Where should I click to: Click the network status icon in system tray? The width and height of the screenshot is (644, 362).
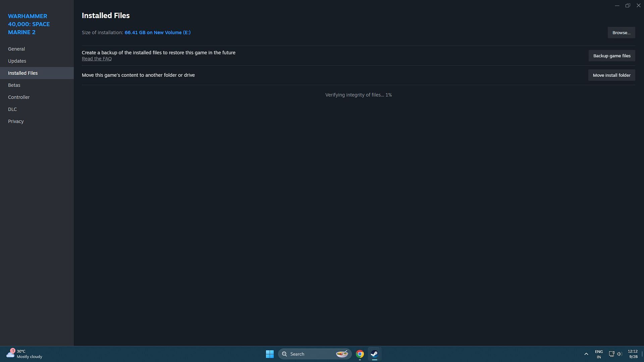(611, 354)
